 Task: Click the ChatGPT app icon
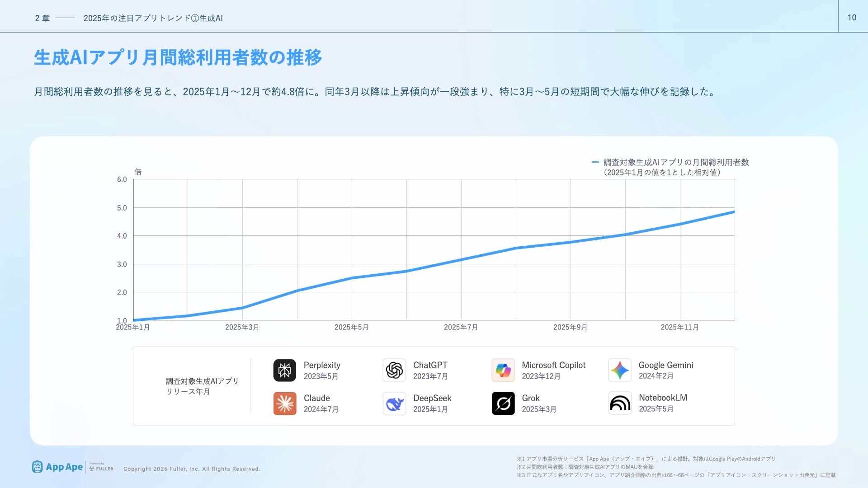(394, 371)
